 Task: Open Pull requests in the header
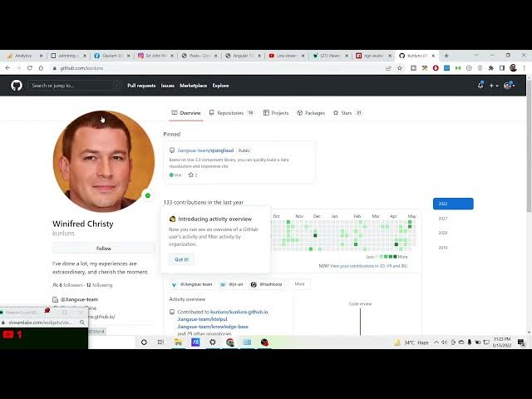[x=141, y=86]
